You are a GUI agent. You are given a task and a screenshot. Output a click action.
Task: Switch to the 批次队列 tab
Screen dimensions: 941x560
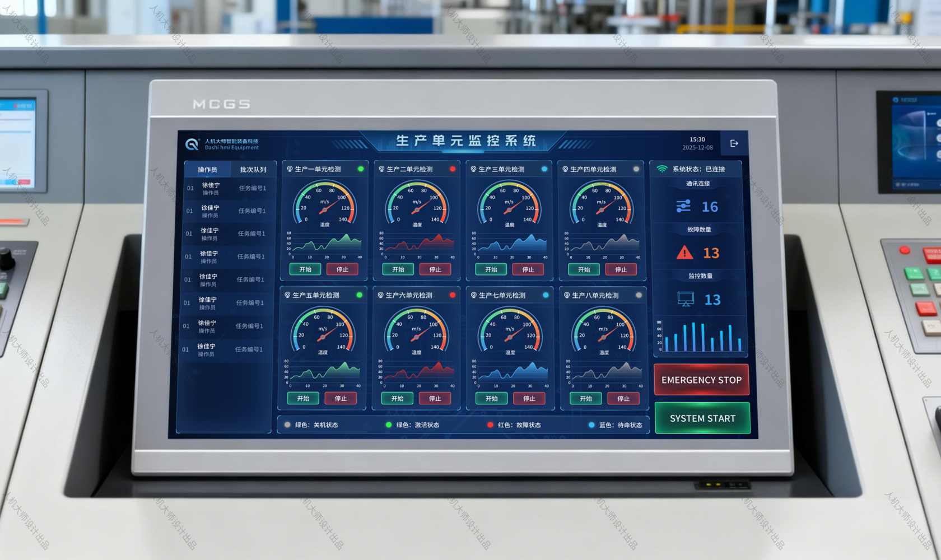253,169
